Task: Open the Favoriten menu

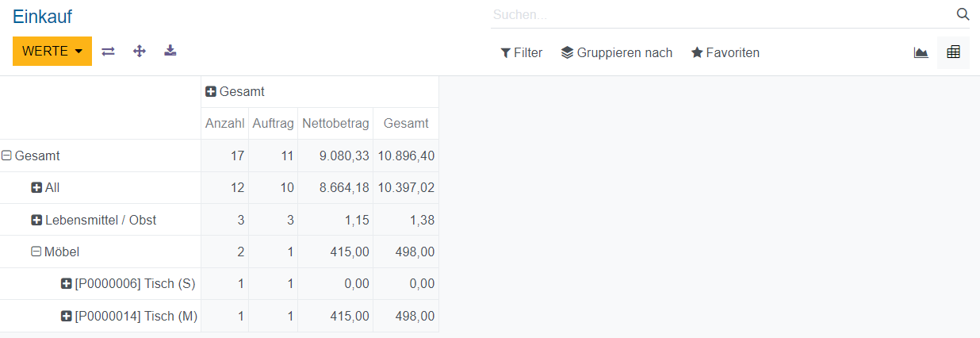Action: [725, 53]
